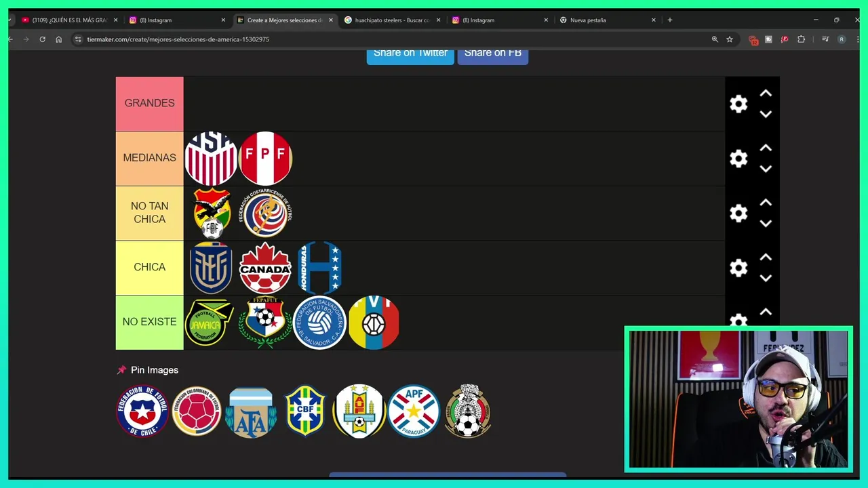Screen dimensions: 868x488
Task: Pick the Uruguay AUF crest
Action: [x=359, y=411]
